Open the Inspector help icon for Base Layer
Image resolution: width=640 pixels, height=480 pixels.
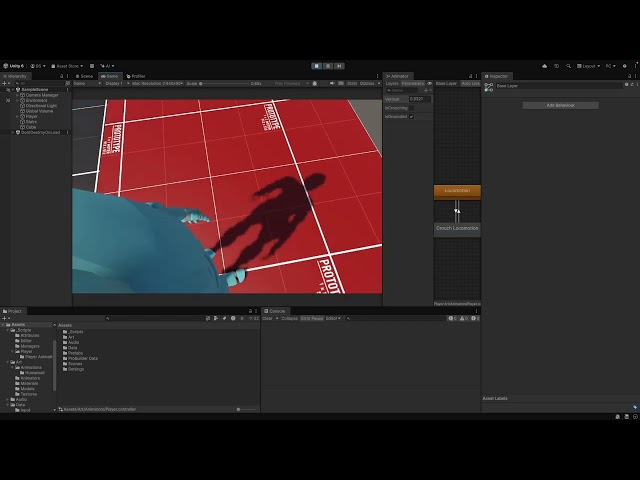[627, 84]
